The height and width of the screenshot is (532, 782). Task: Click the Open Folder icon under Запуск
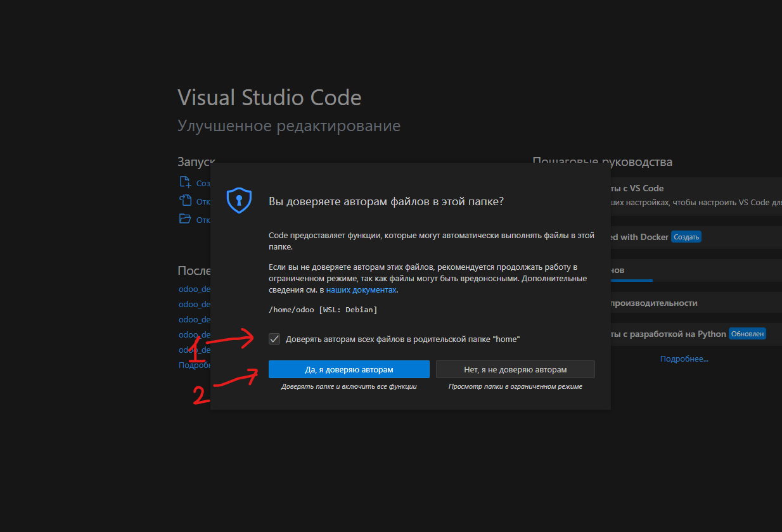(185, 219)
